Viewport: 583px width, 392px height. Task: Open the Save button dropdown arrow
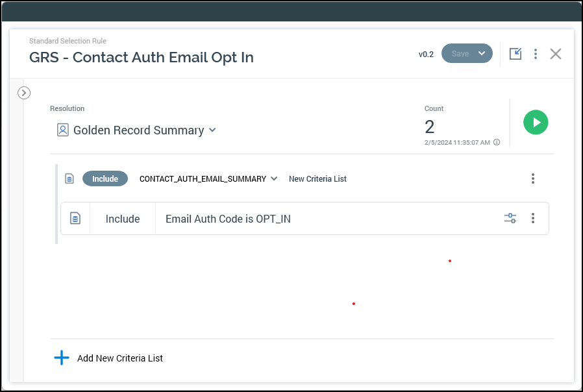482,53
